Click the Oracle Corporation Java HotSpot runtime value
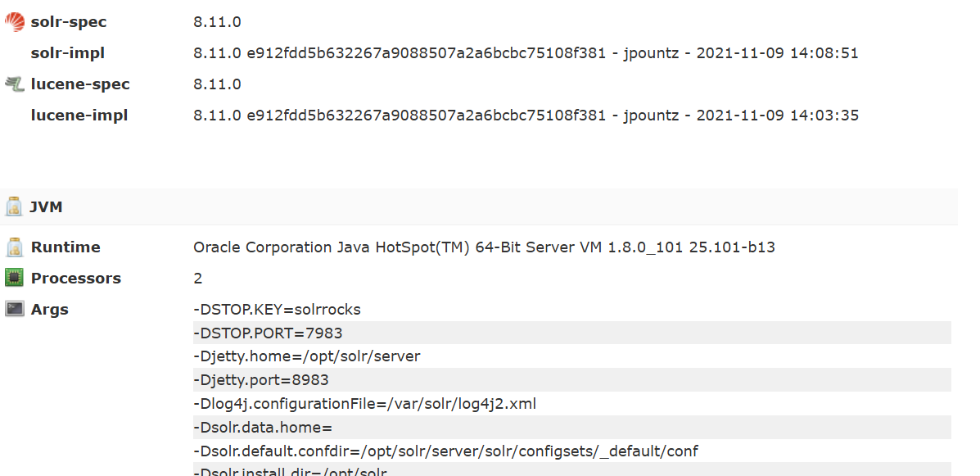Viewport: 980px width, 476px height. (484, 247)
